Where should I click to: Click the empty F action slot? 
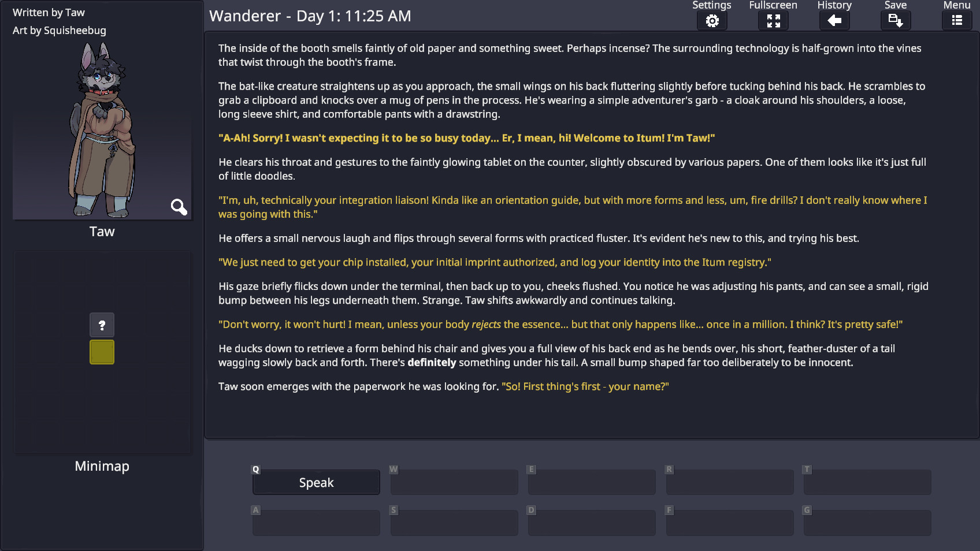(730, 523)
